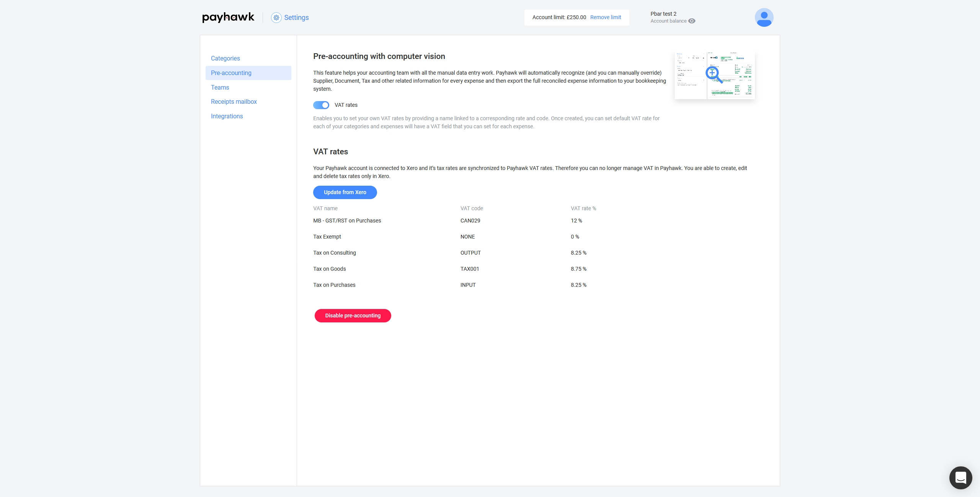Select the Tax on Consulting row name
Image resolution: width=980 pixels, height=497 pixels.
tap(335, 253)
